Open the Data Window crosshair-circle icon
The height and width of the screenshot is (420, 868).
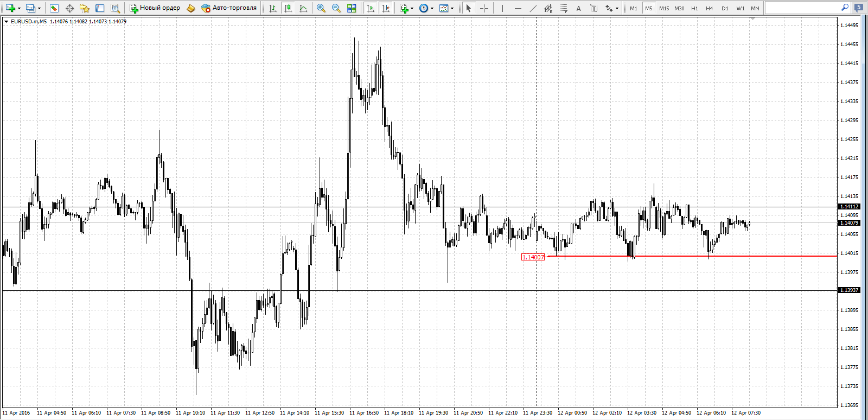[69, 8]
